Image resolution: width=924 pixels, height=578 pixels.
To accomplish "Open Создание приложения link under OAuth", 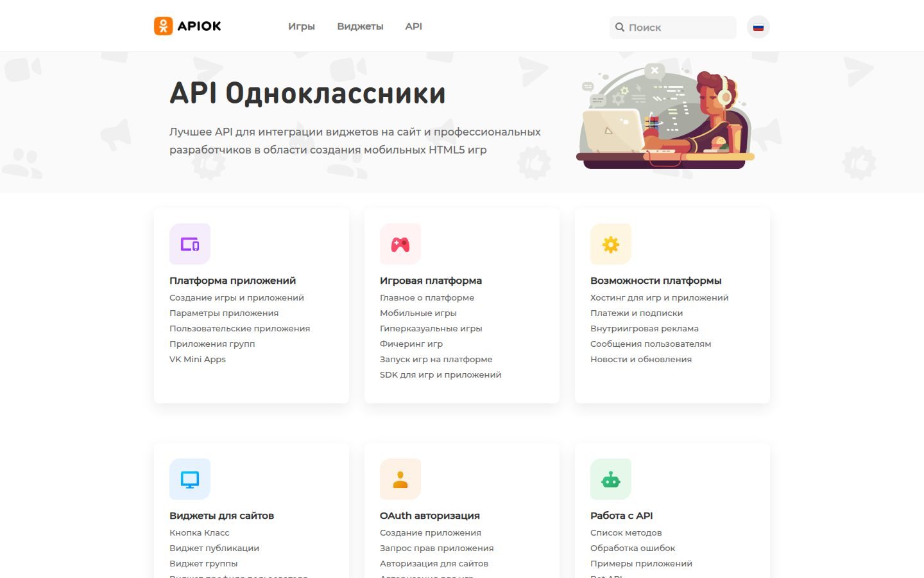I will 430,532.
